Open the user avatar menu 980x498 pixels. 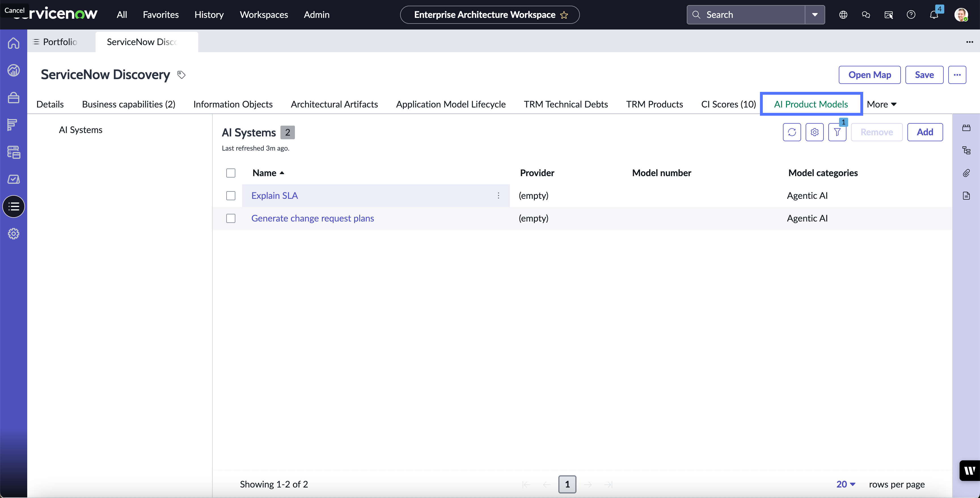click(961, 15)
